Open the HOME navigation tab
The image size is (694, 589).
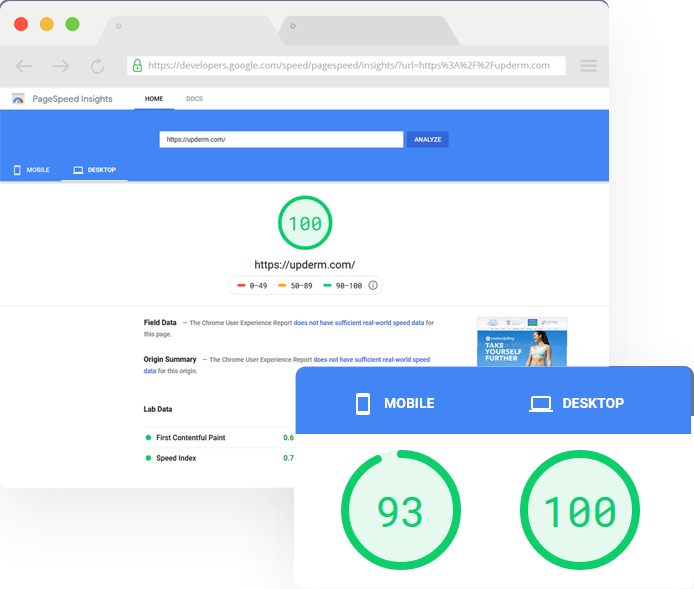[x=154, y=99]
